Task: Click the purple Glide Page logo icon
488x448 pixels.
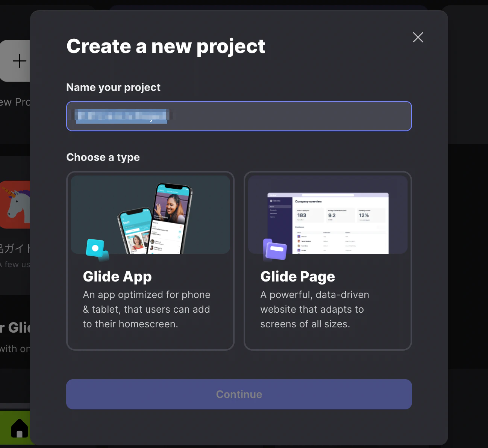Action: coord(275,250)
